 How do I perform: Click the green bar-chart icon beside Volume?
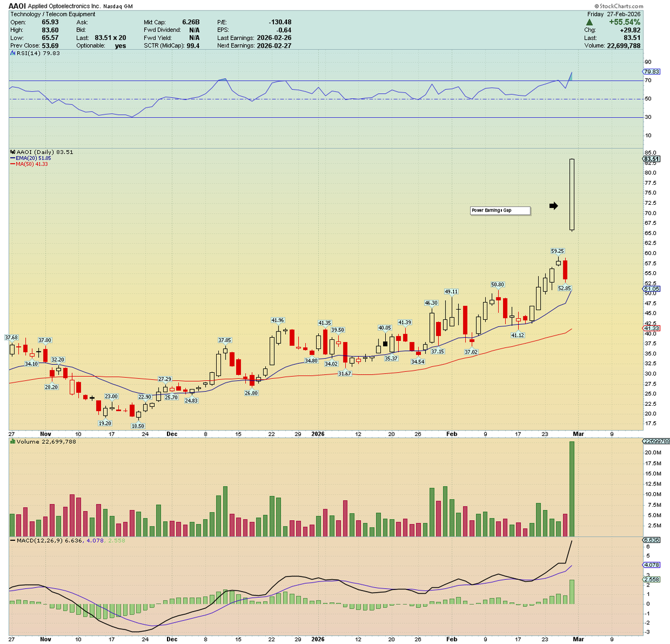(x=12, y=441)
